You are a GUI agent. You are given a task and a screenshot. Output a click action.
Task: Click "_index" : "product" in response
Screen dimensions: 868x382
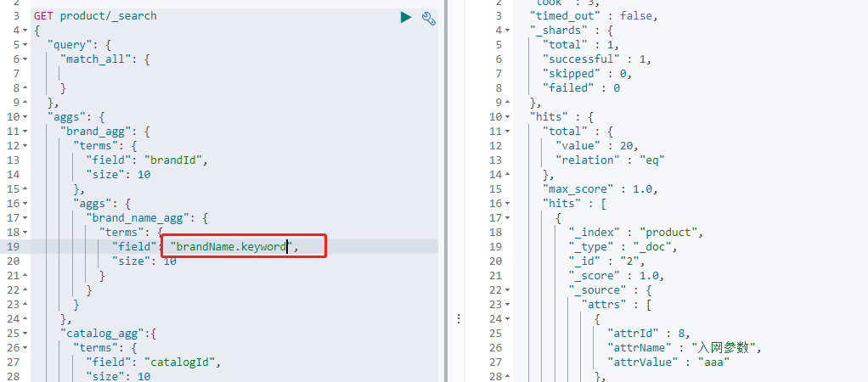[636, 232]
